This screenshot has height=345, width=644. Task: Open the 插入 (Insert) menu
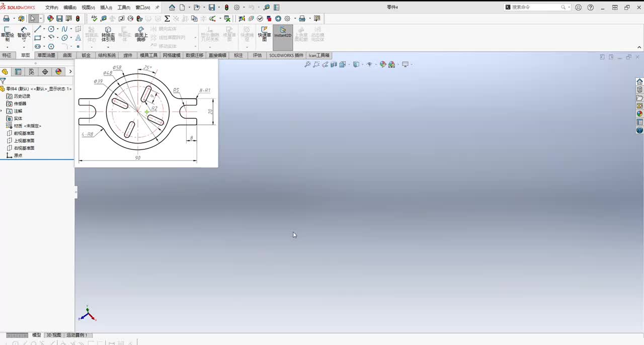pyautogui.click(x=106, y=8)
